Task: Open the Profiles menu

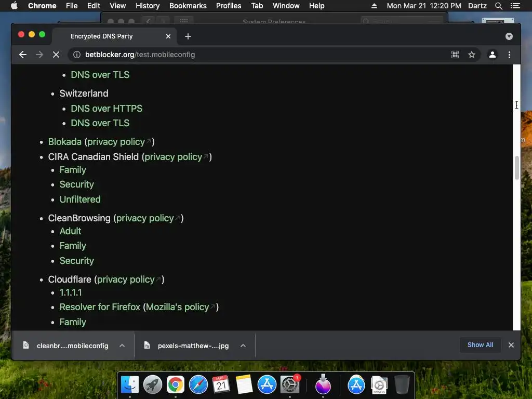Action: coord(229,6)
